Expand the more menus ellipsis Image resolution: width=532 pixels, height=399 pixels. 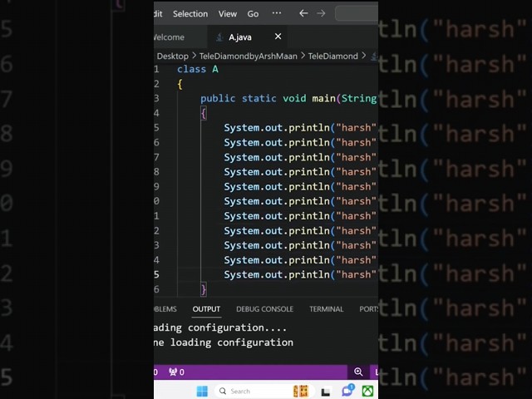277,13
